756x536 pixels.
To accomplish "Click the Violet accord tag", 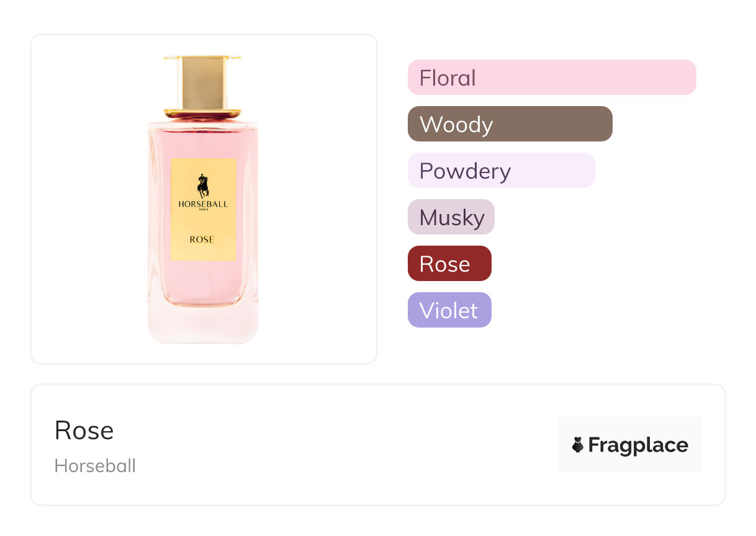I will click(449, 310).
